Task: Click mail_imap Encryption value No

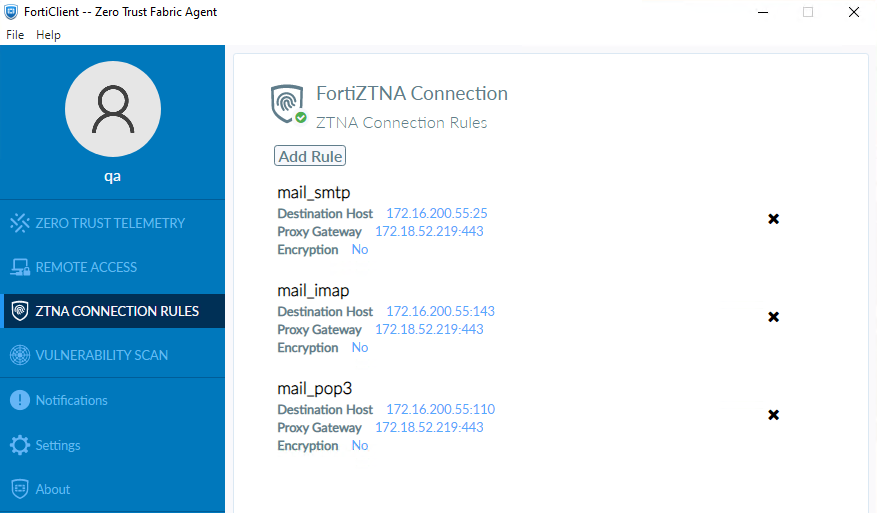Action: (360, 347)
